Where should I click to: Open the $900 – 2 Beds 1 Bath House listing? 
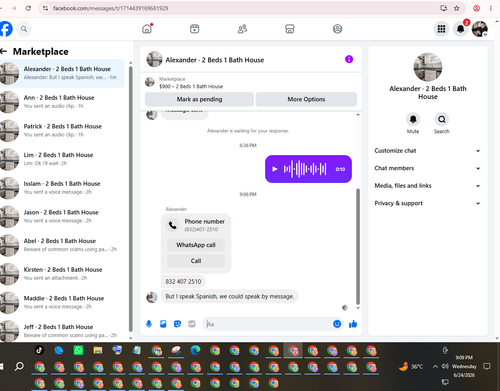click(x=191, y=86)
